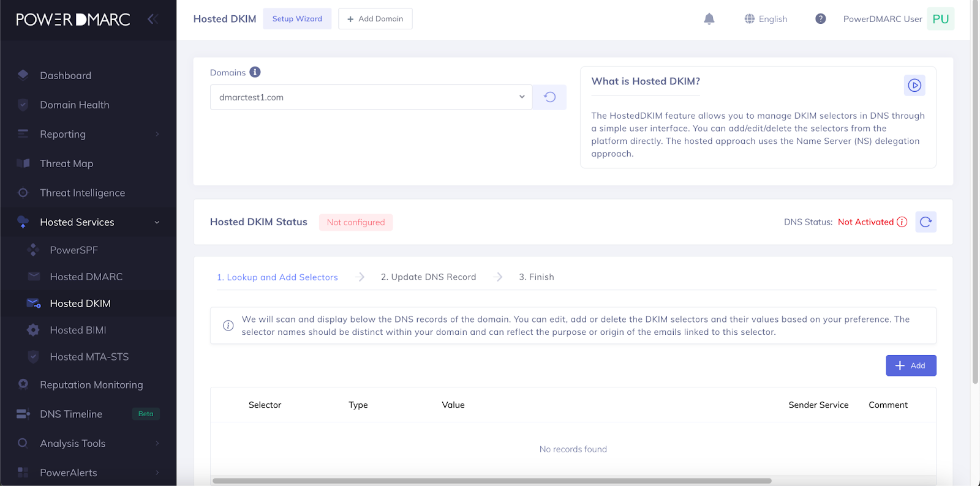Screen dimensions: 980x486
Task: Open Domain Health page
Action: tap(75, 105)
